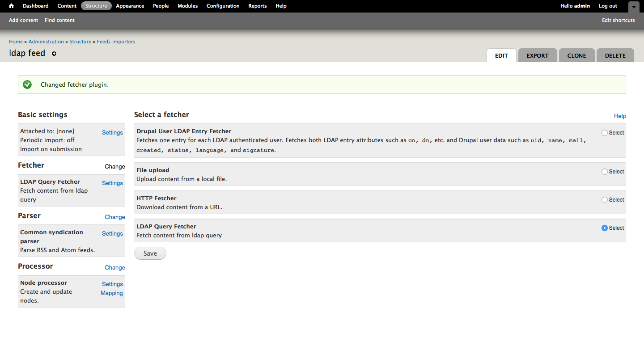Viewport: 644px width, 346px height.
Task: Go to Administration breadcrumb link
Action: pos(46,42)
